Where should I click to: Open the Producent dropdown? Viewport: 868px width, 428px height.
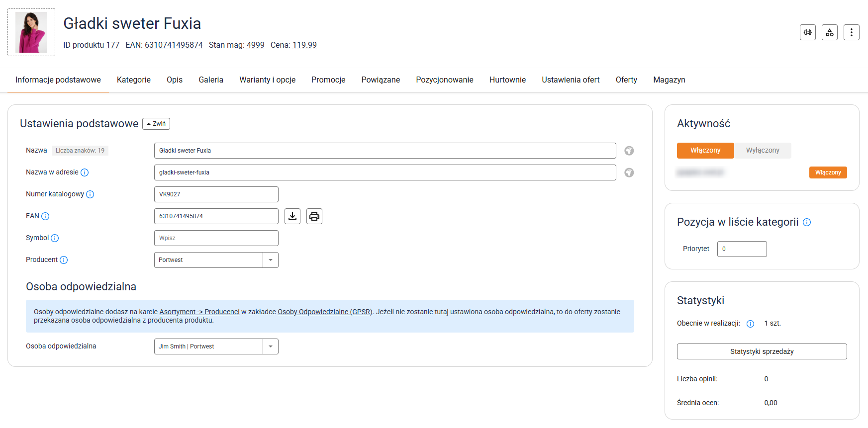(x=270, y=260)
